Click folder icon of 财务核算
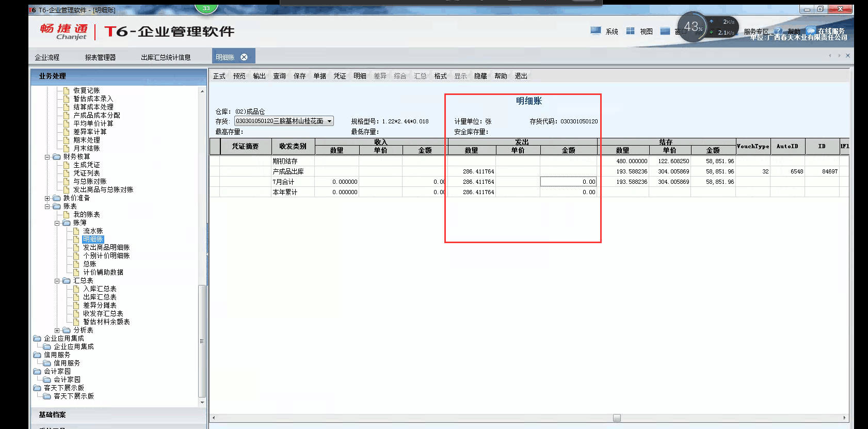Viewport: 868px width, 429px height. (x=57, y=156)
